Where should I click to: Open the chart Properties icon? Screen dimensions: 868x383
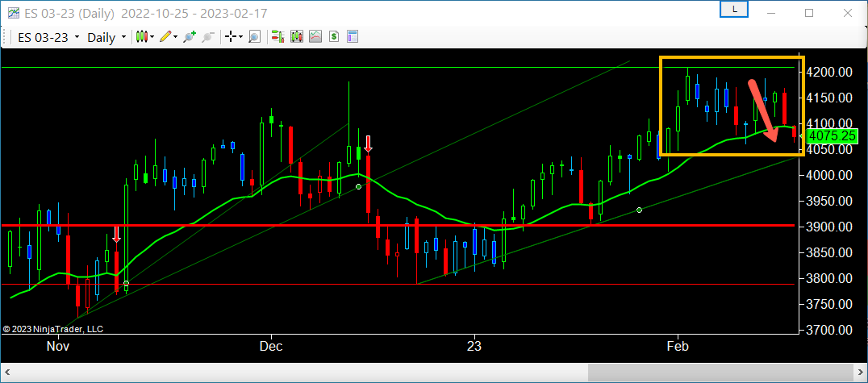pyautogui.click(x=353, y=37)
